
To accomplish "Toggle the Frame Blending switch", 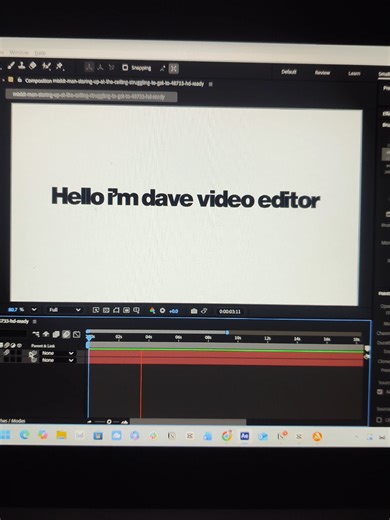I will (56, 334).
